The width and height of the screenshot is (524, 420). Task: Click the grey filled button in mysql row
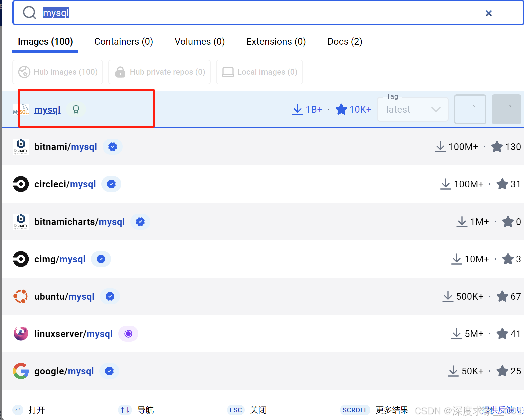point(506,109)
